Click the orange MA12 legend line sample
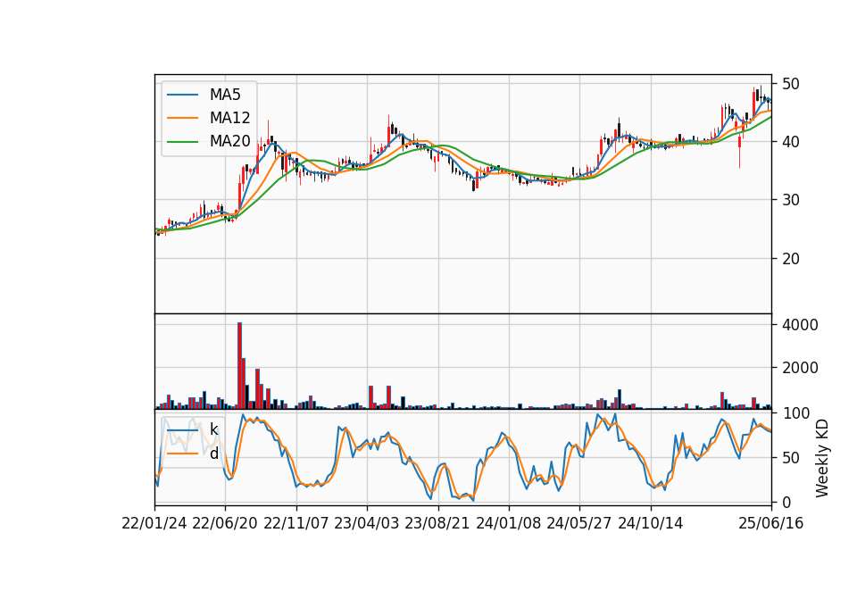857x616 pixels. click(182, 118)
